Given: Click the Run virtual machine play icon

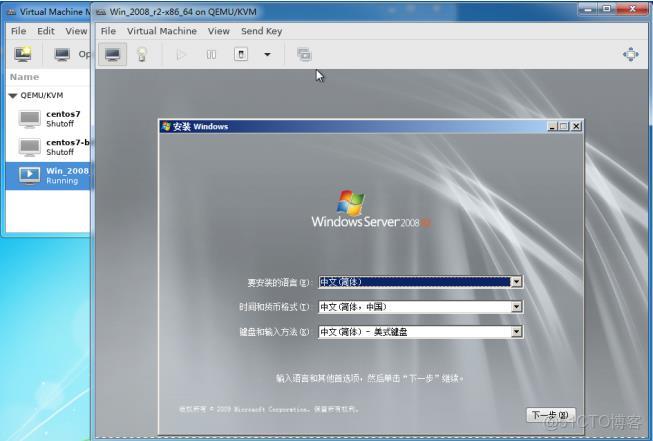Looking at the screenshot, I should click(x=181, y=55).
